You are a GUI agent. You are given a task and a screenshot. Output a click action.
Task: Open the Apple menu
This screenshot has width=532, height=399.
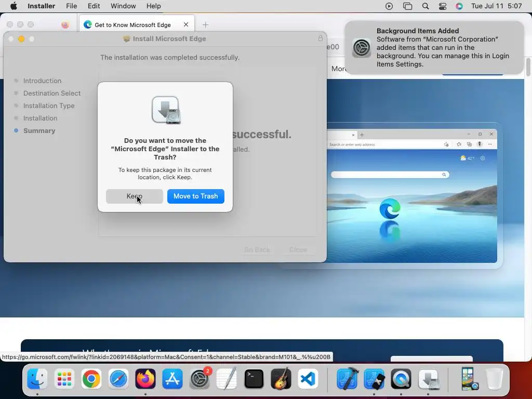coord(14,6)
